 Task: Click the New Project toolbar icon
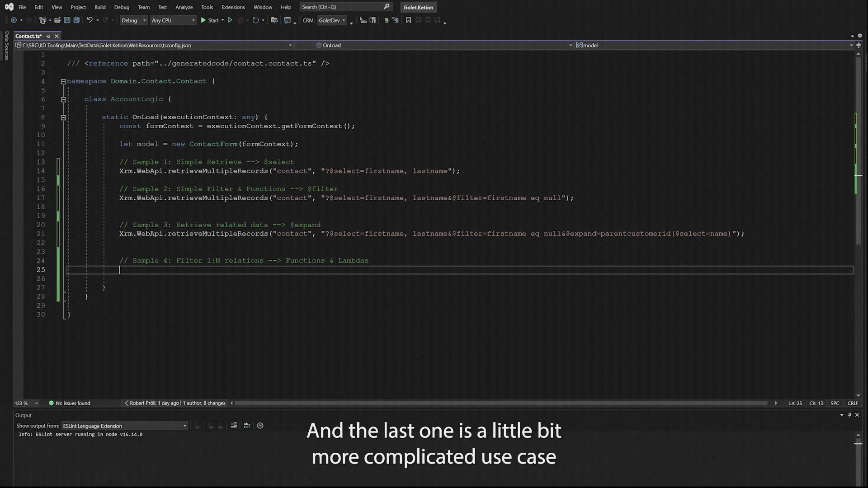42,20
